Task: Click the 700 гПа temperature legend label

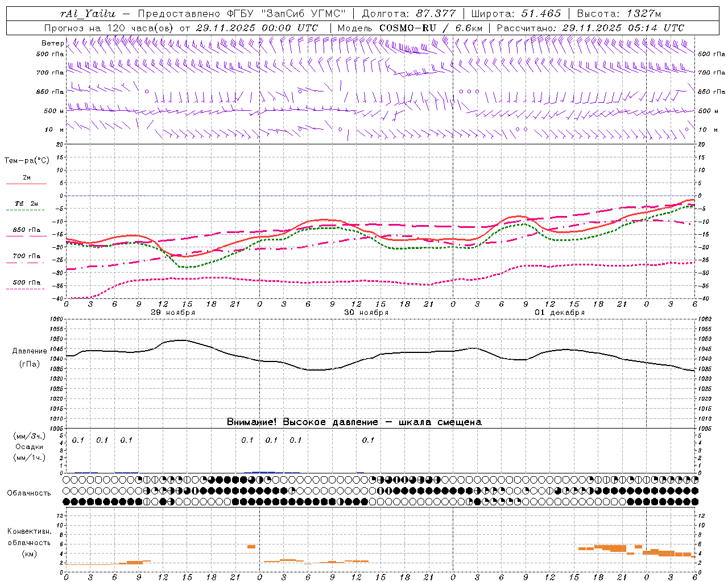Action: click(27, 256)
